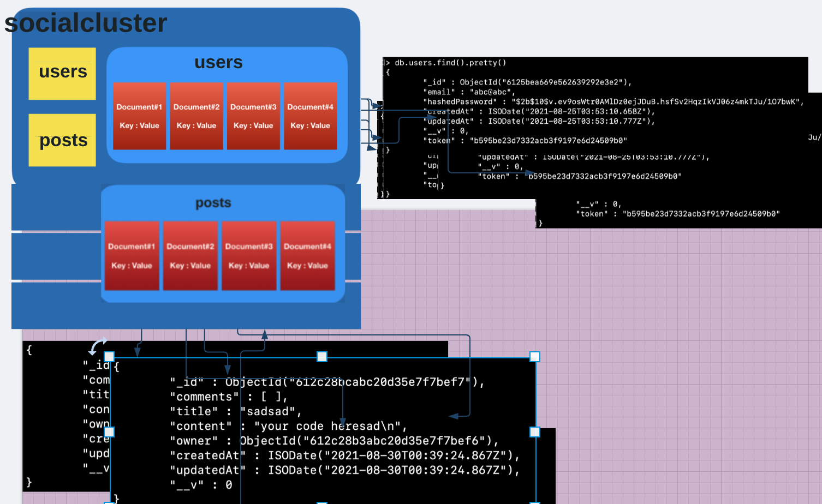Select Document#4 in the users collection
This screenshot has height=504, width=822.
310,116
